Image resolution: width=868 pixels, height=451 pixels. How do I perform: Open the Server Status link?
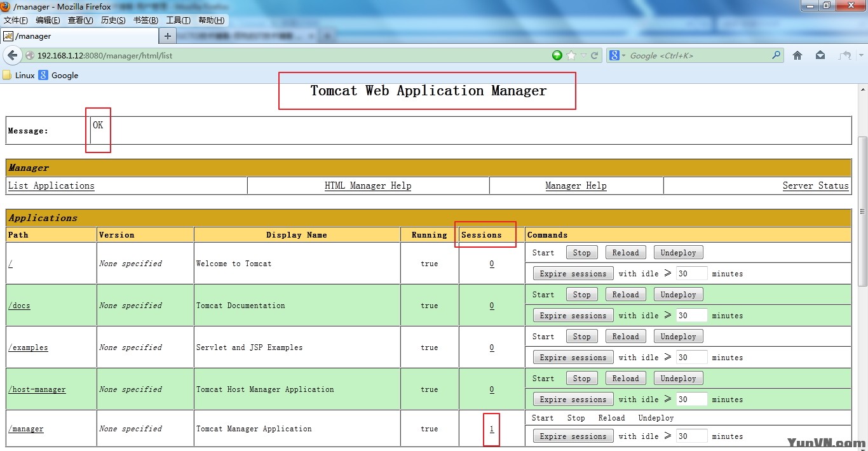[x=816, y=185]
